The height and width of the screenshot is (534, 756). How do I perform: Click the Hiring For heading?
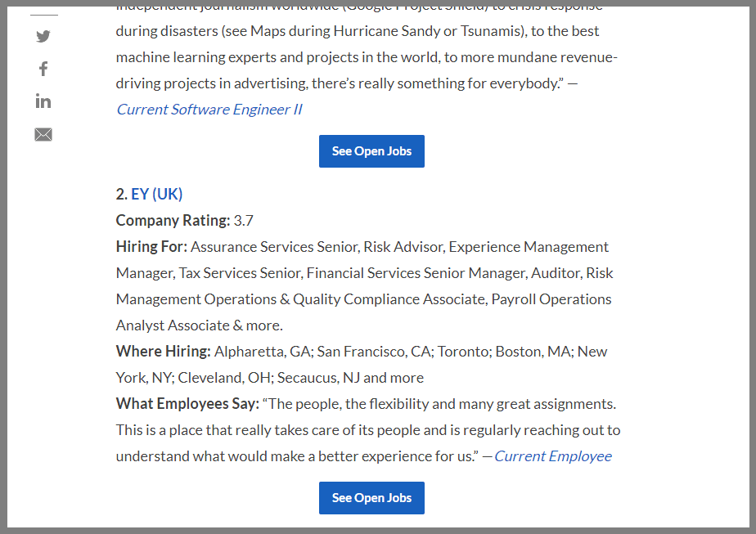[x=151, y=247]
